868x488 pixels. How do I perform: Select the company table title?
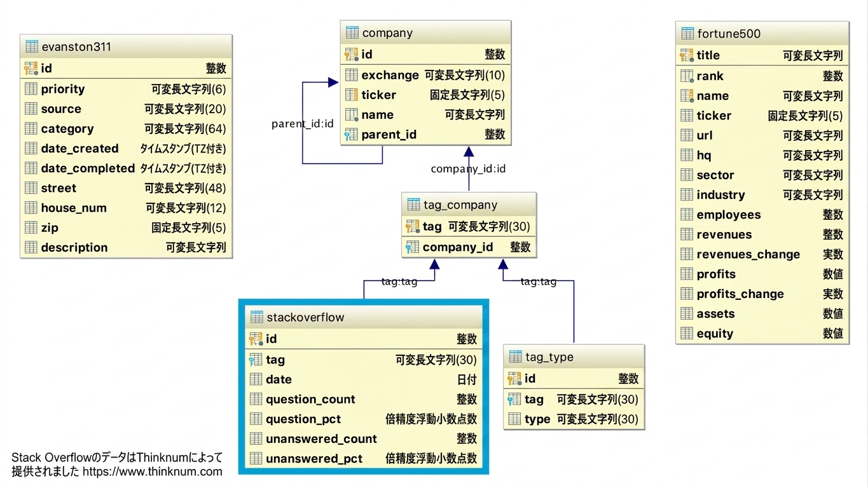387,33
